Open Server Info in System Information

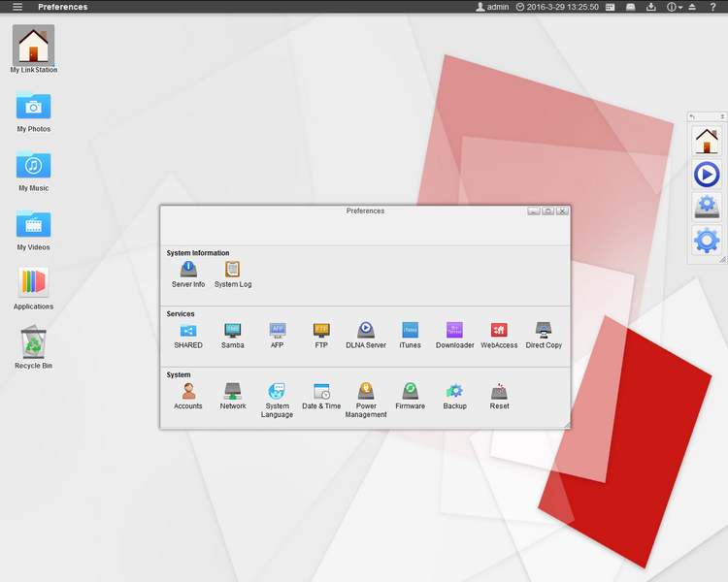tap(188, 270)
